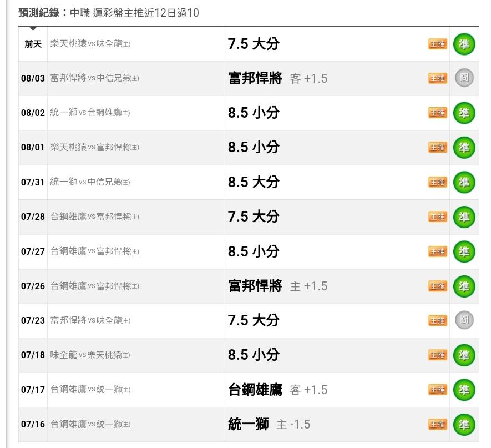Select the 主推 badge in 08/02 row
The height and width of the screenshot is (448, 491).
[x=437, y=113]
